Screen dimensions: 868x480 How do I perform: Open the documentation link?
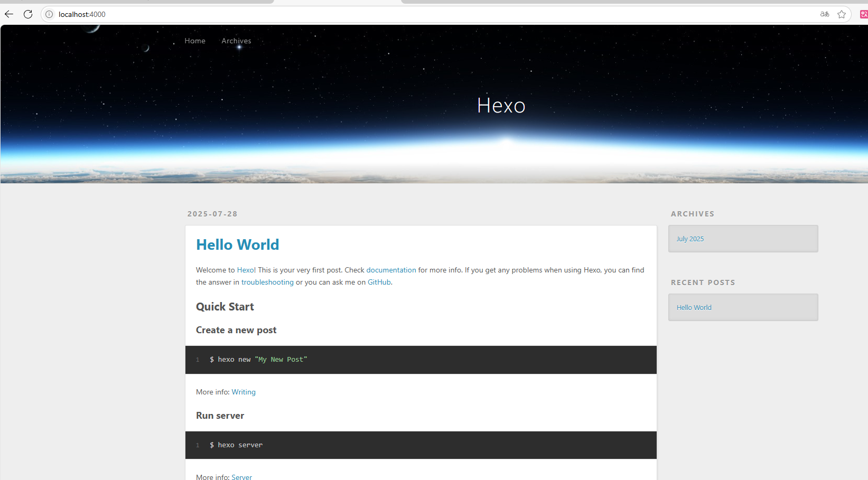(x=391, y=270)
